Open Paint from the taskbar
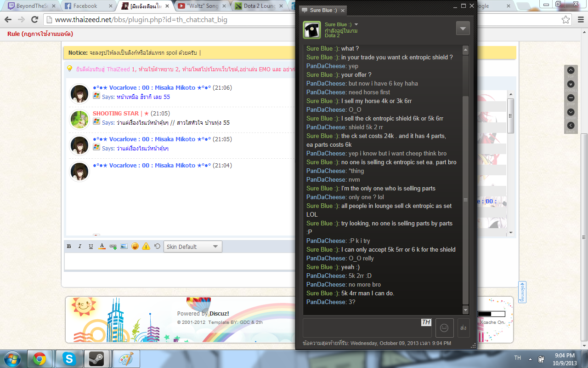This screenshot has height=368, width=588. [126, 359]
